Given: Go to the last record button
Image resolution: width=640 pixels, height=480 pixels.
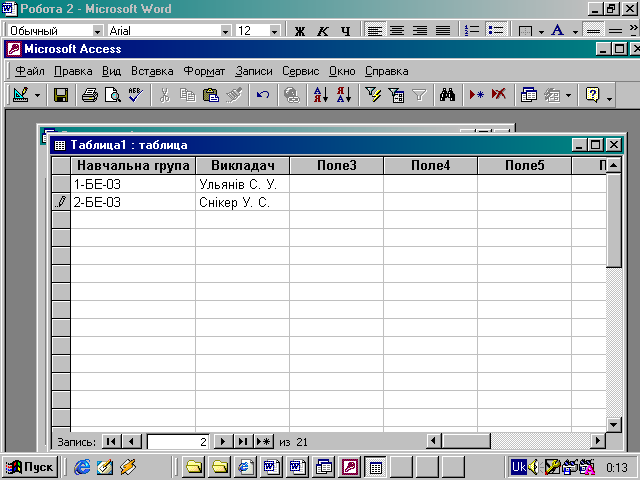Looking at the screenshot, I should pos(243,442).
